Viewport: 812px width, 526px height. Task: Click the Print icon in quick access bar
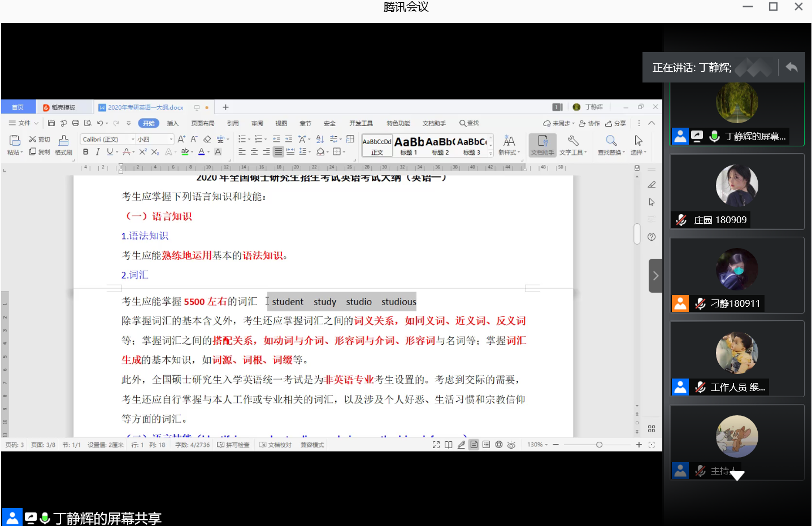76,123
